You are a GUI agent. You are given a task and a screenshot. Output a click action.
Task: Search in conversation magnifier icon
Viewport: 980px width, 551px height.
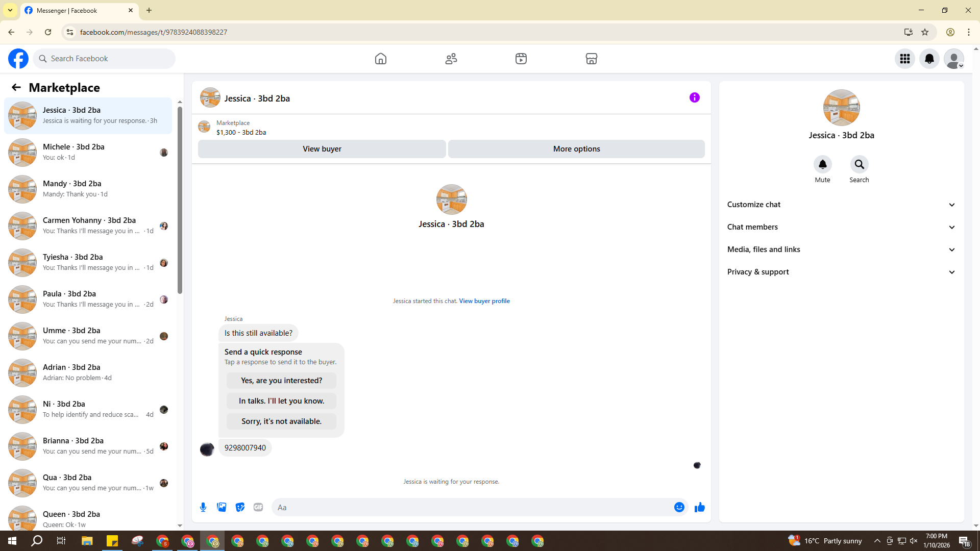point(859,164)
